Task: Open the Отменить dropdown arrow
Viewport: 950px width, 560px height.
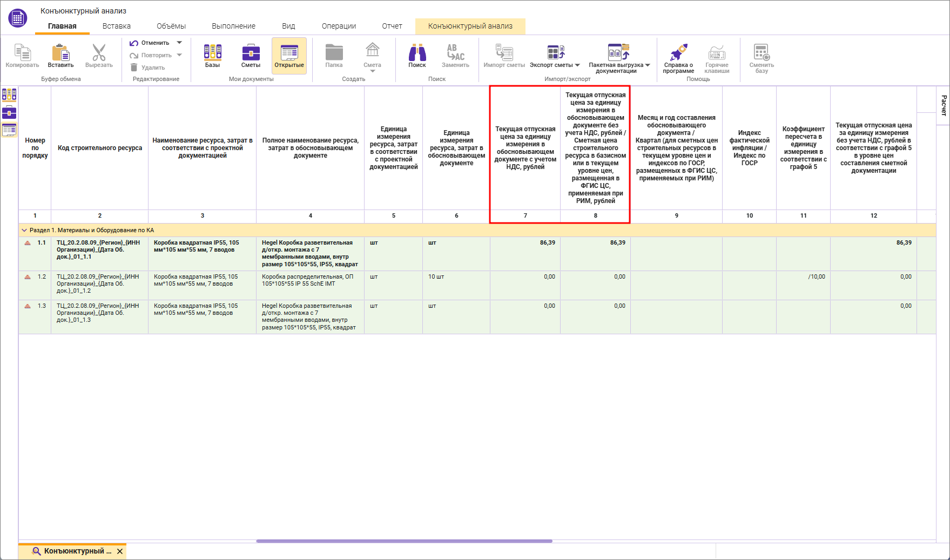Action: (x=179, y=43)
